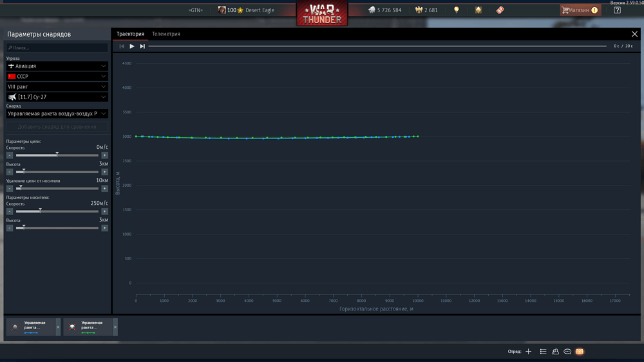The image size is (644, 362).
Task: Click the Silver Lions balance 5 726 584
Action: 385,10
